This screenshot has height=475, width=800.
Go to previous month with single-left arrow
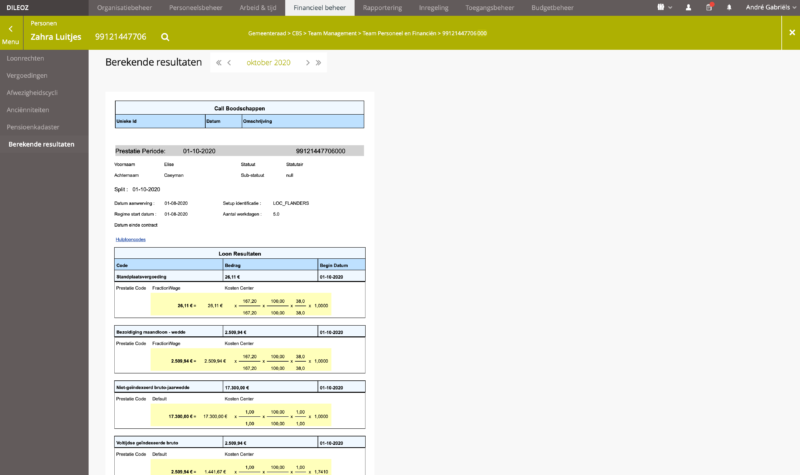click(229, 62)
